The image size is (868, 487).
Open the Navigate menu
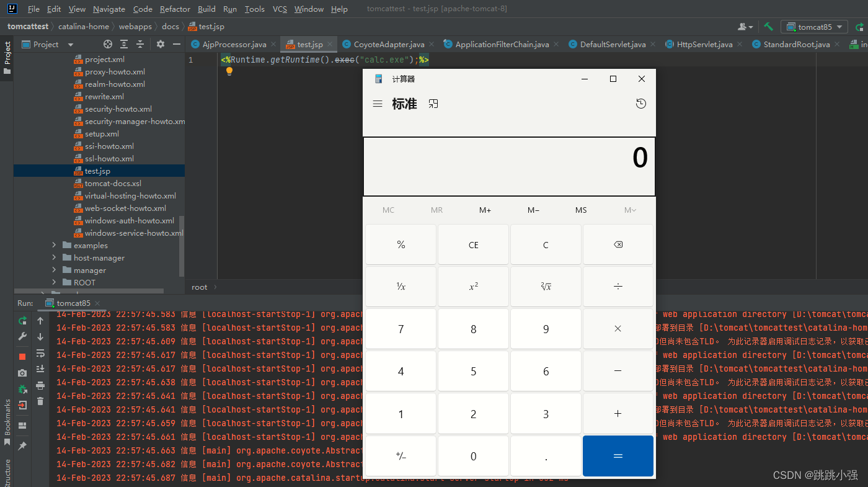109,9
